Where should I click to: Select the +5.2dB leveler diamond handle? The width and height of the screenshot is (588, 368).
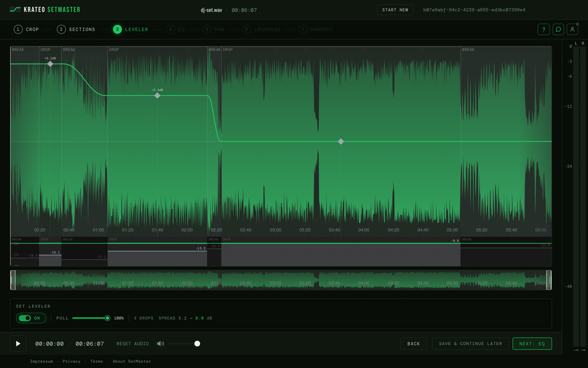[50, 64]
